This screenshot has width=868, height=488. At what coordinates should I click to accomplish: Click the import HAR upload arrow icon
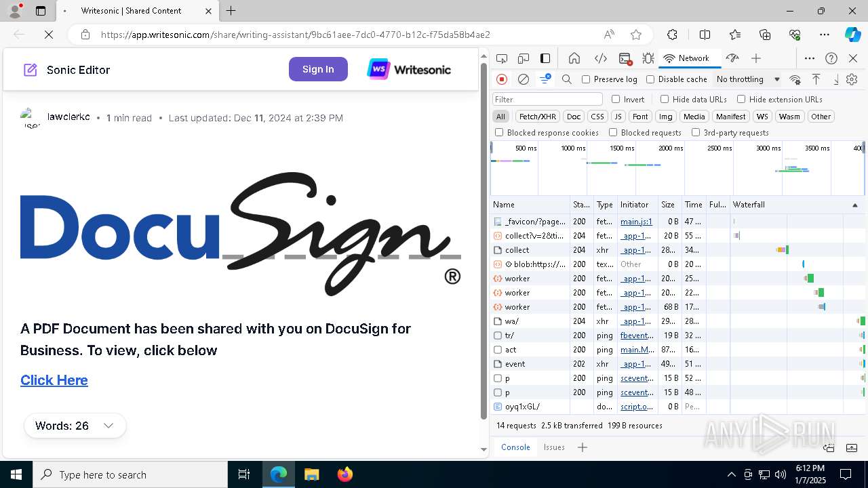[x=816, y=79]
